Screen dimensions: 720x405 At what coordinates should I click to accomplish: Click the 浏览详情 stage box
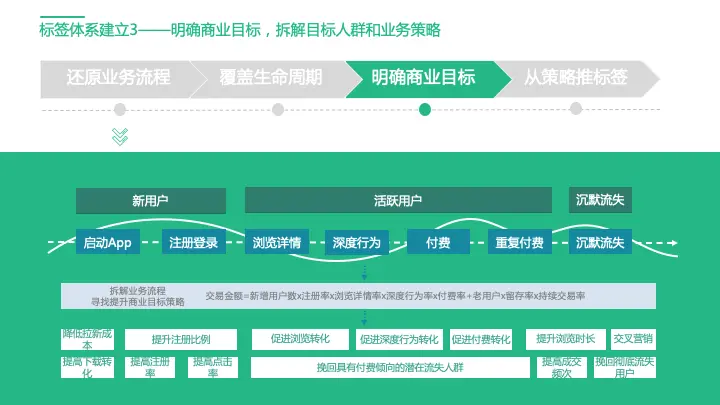click(x=277, y=242)
